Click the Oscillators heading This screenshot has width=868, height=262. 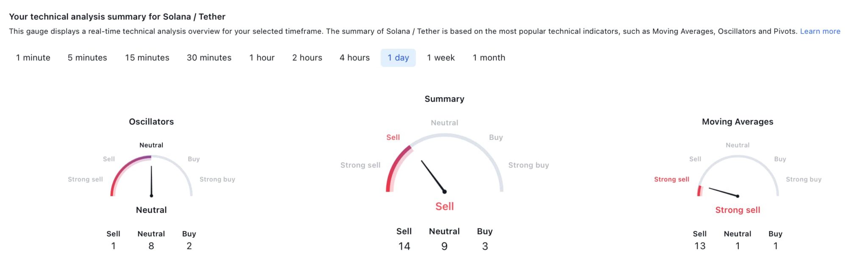point(151,122)
